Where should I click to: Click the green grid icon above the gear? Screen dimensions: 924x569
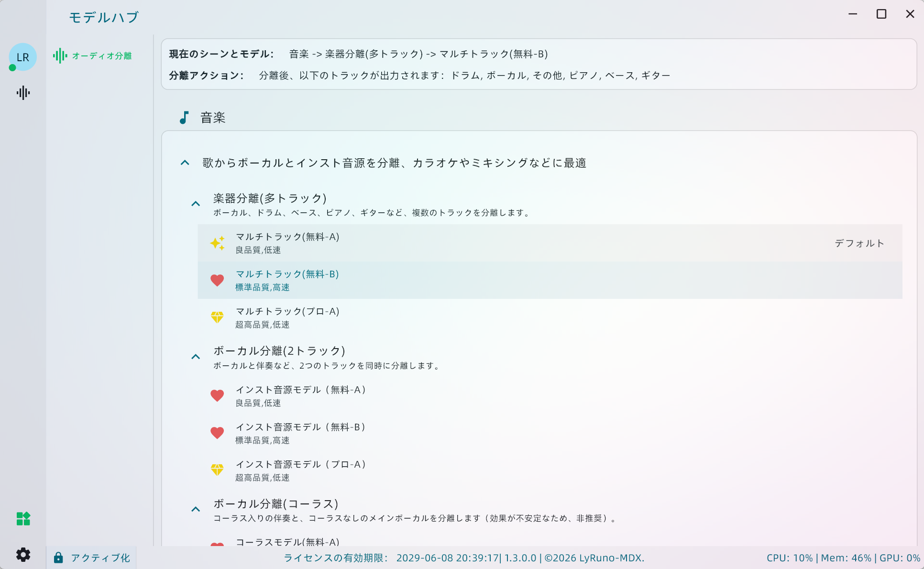(x=23, y=519)
